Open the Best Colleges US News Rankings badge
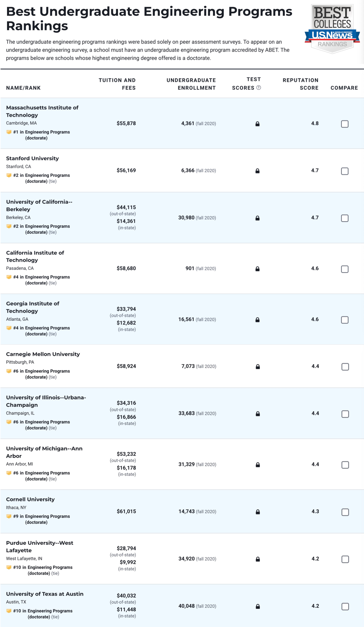Image resolution: width=364 pixels, height=627 pixels. (332, 29)
